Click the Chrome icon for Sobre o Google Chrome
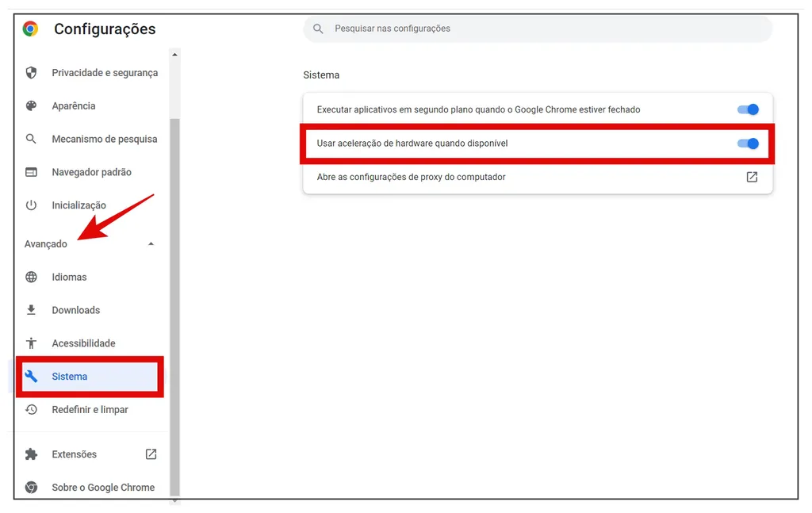Image resolution: width=812 pixels, height=513 pixels. click(31, 487)
